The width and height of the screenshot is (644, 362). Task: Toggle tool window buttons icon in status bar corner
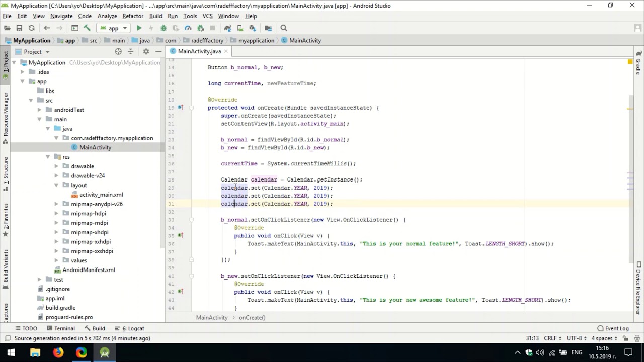tap(8, 338)
